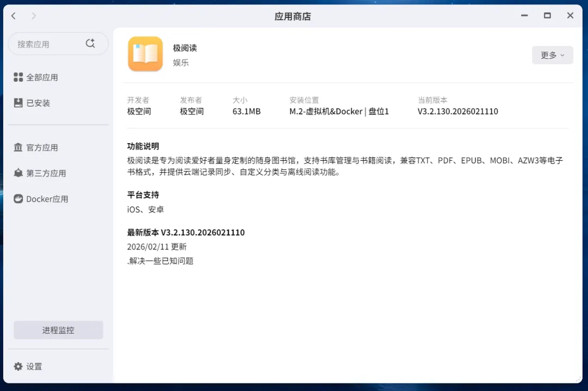Click the .解决一些已知问题 changelog line
Viewport: 588px width, 391px height.
coord(160,261)
